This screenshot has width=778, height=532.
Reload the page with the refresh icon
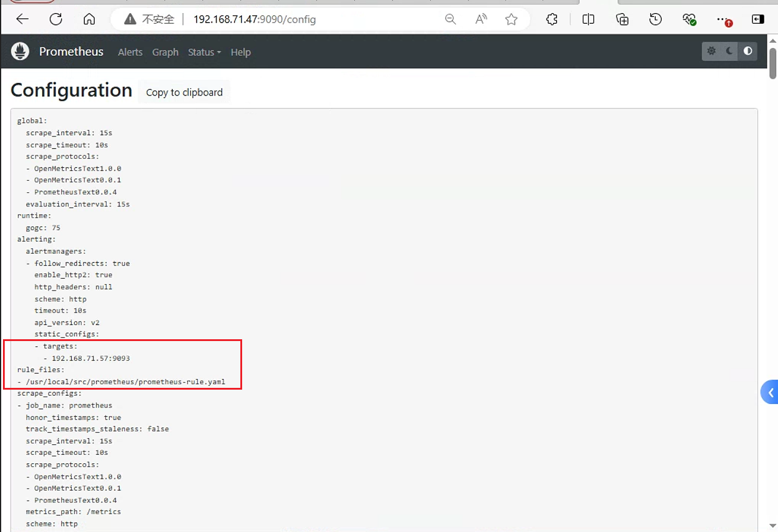coord(56,20)
